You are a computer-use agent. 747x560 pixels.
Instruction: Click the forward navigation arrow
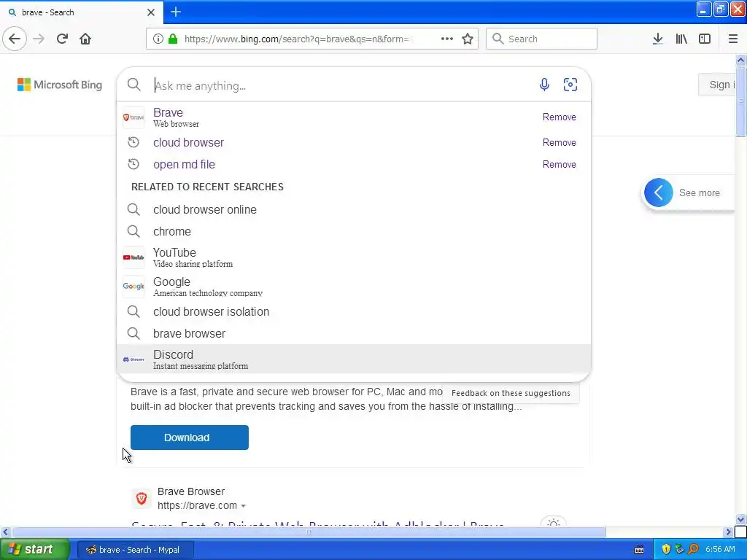[39, 39]
